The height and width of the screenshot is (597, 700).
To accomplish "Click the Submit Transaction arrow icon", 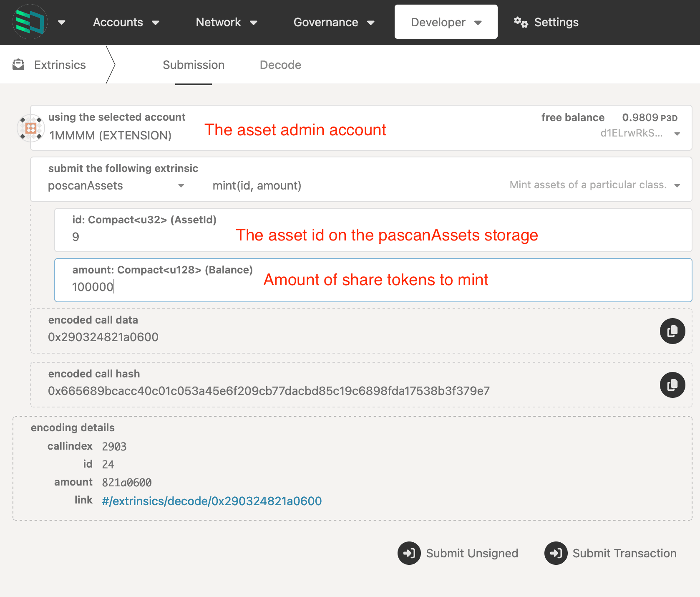I will click(556, 553).
